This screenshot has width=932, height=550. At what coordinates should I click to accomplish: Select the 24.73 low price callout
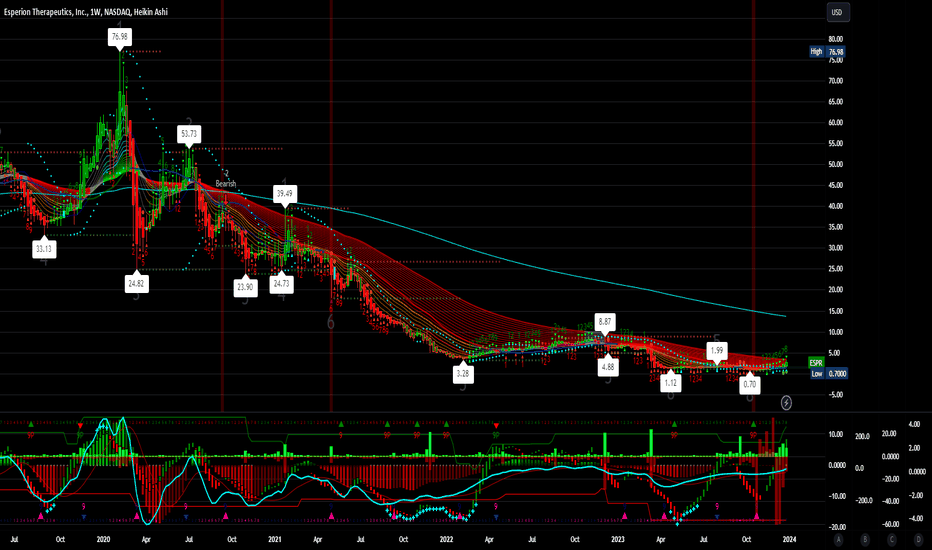click(x=281, y=283)
